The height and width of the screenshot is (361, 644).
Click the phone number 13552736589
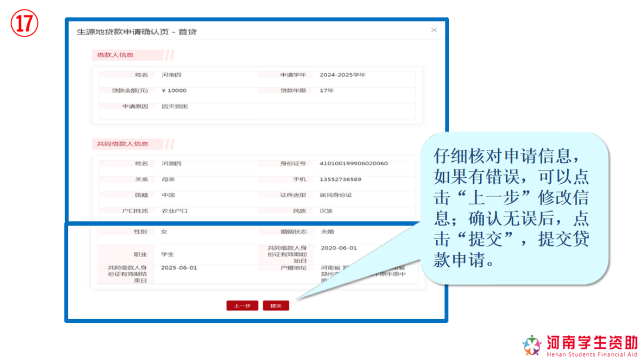[340, 179]
